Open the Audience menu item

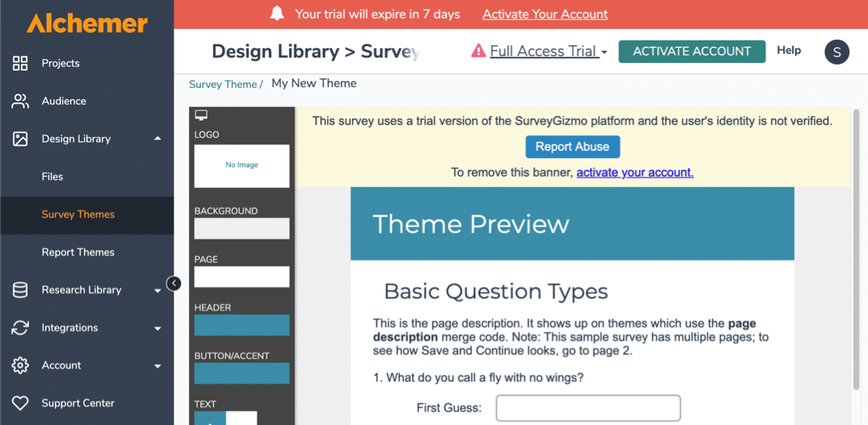click(x=64, y=101)
